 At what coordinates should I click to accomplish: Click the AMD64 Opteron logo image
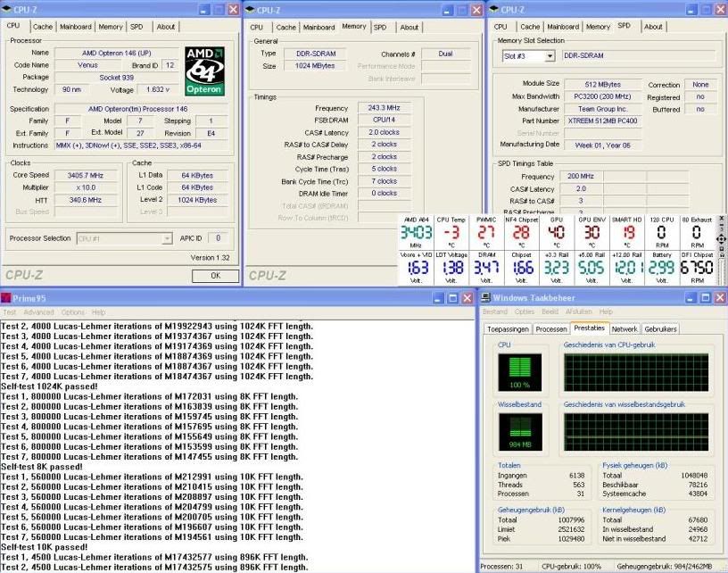click(x=205, y=71)
